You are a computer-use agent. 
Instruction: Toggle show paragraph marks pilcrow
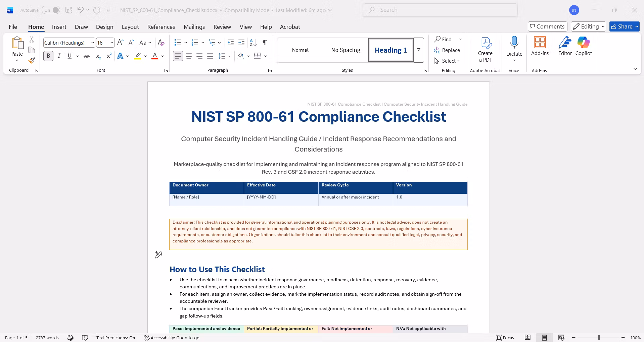(x=265, y=43)
